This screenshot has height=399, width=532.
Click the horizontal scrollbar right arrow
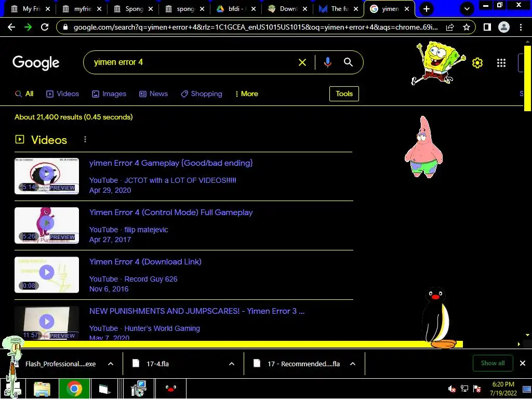519,344
